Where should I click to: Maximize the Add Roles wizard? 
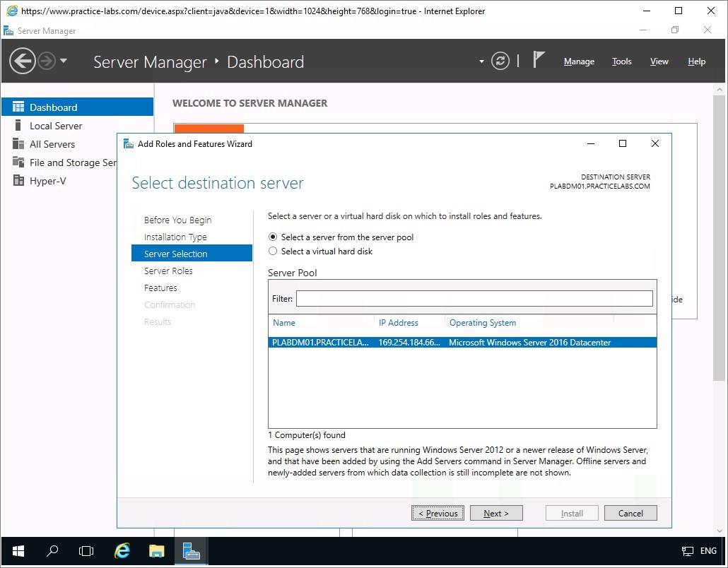623,144
